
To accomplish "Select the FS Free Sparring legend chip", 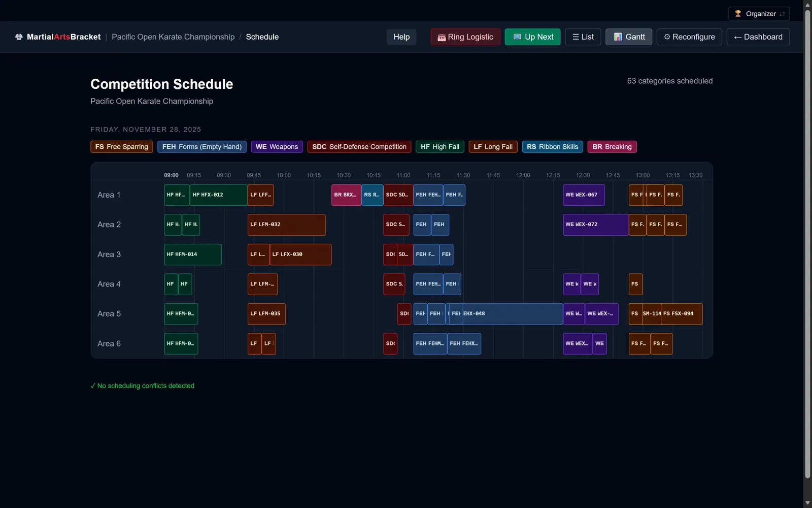I will point(122,147).
